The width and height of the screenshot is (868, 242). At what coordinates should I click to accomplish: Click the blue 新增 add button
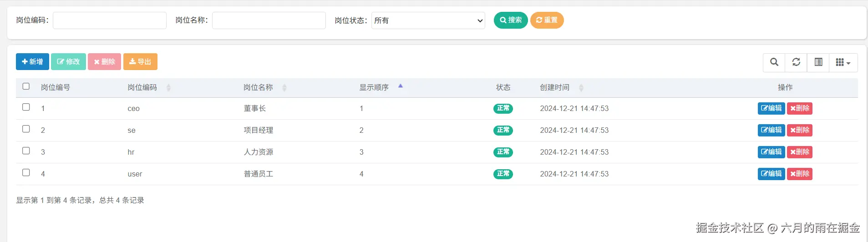coord(32,62)
